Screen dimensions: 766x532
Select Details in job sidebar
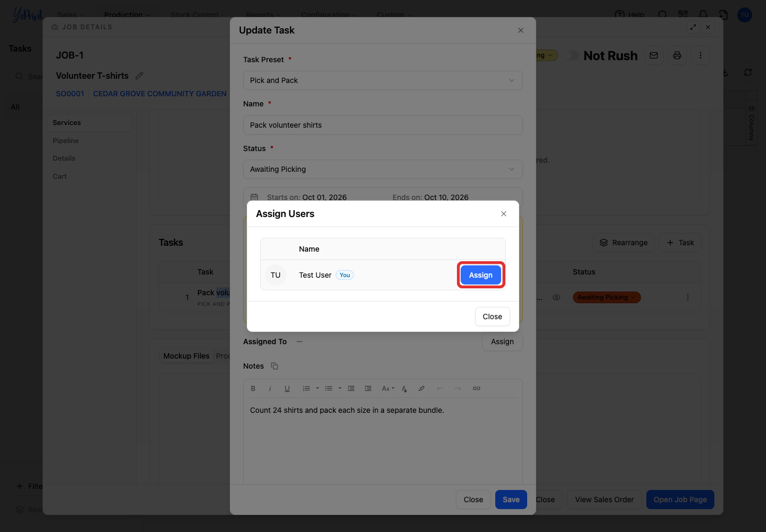click(64, 159)
